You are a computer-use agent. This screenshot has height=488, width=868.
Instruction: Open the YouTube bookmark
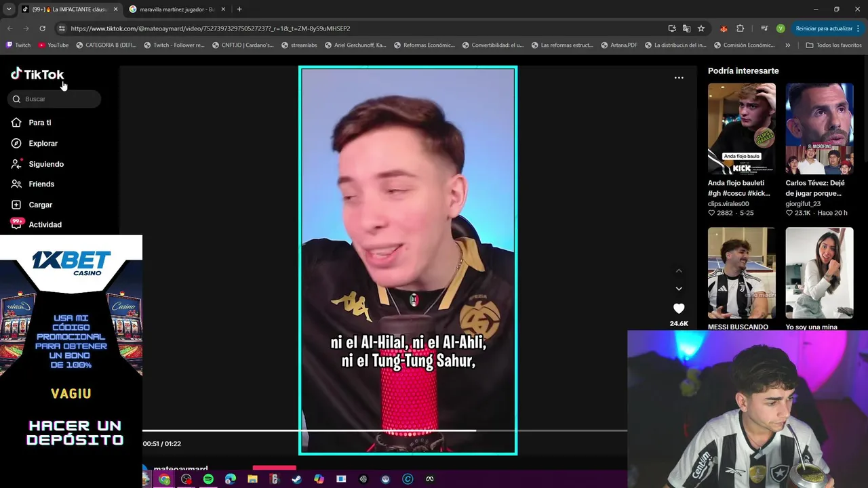click(x=53, y=45)
